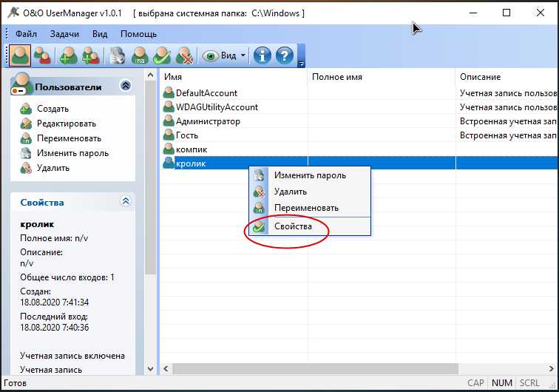Image resolution: width=559 pixels, height=392 pixels.
Task: Open the Задачи menu
Action: click(x=64, y=34)
